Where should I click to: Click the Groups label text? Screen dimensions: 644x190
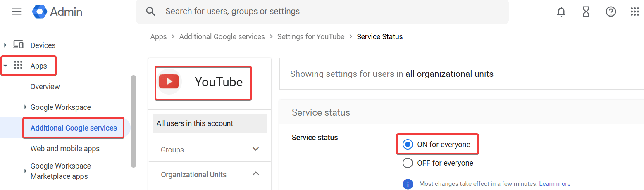click(172, 150)
